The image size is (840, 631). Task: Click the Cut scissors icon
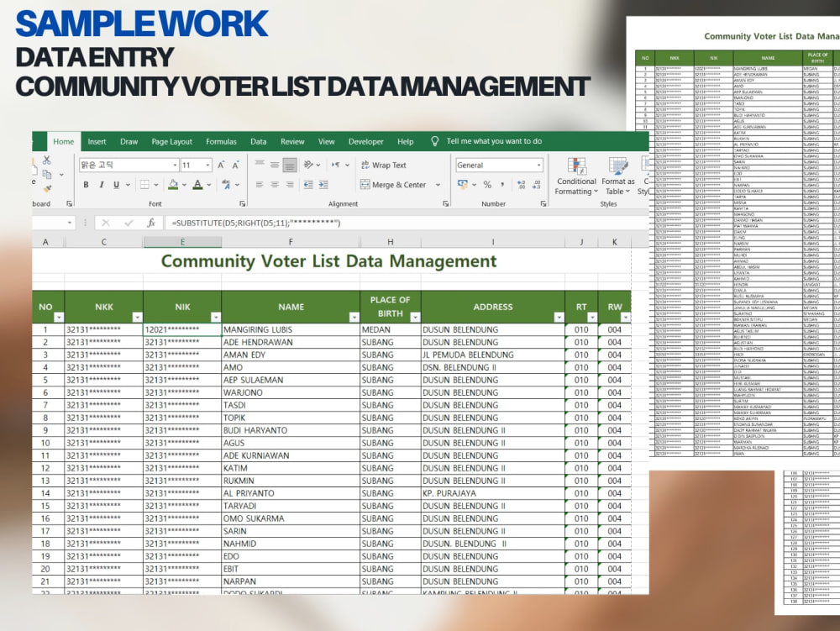(46, 160)
